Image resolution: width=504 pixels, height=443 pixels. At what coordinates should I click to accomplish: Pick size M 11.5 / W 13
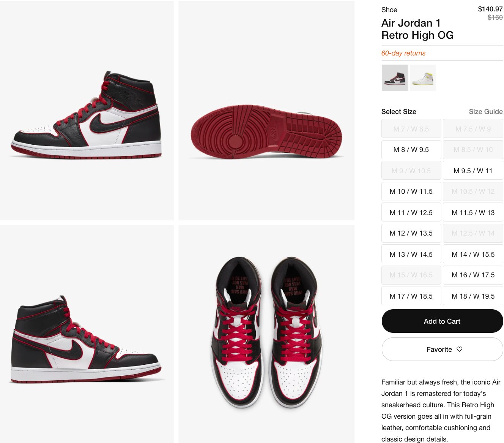pos(473,212)
